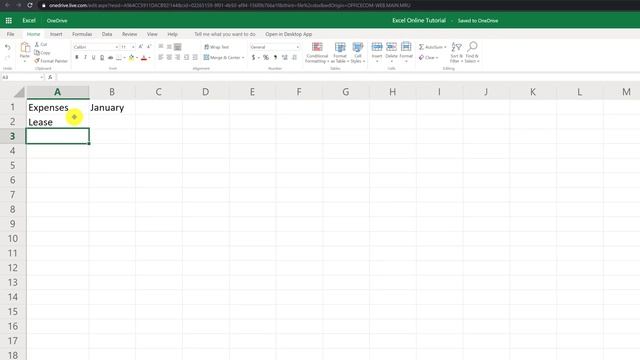
Task: Click the Cut scissors button
Action: [x=41, y=44]
